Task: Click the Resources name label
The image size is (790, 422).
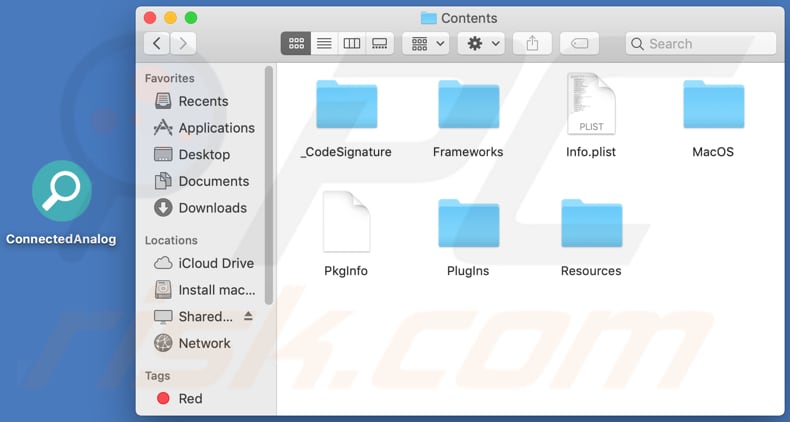Action: [591, 271]
